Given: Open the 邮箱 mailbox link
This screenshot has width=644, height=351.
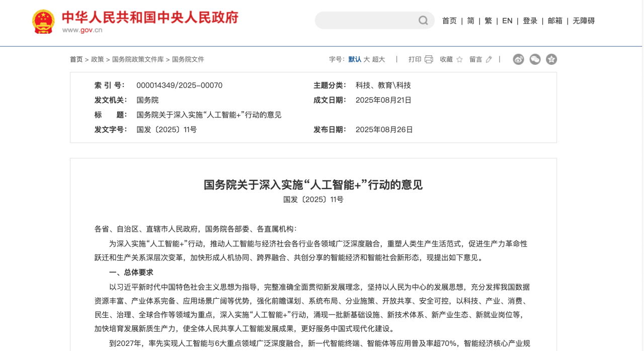Looking at the screenshot, I should coord(555,21).
